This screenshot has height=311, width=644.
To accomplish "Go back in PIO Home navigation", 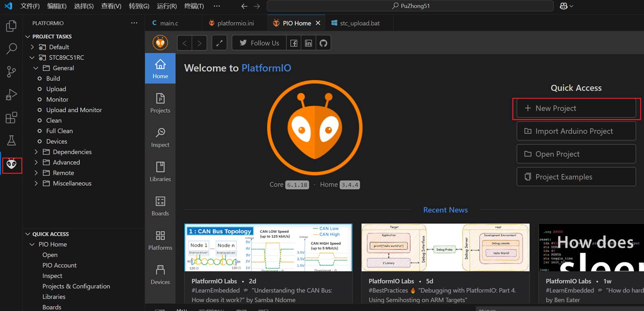I will (185, 43).
